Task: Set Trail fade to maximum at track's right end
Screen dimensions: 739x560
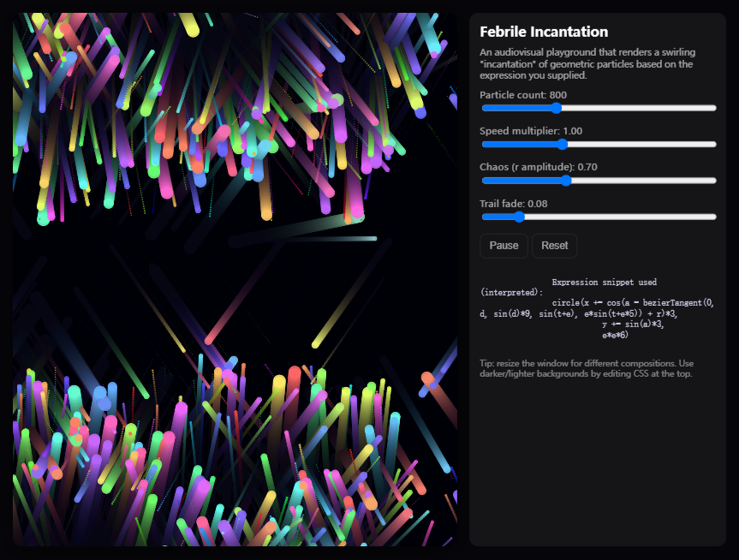Action: click(714, 217)
